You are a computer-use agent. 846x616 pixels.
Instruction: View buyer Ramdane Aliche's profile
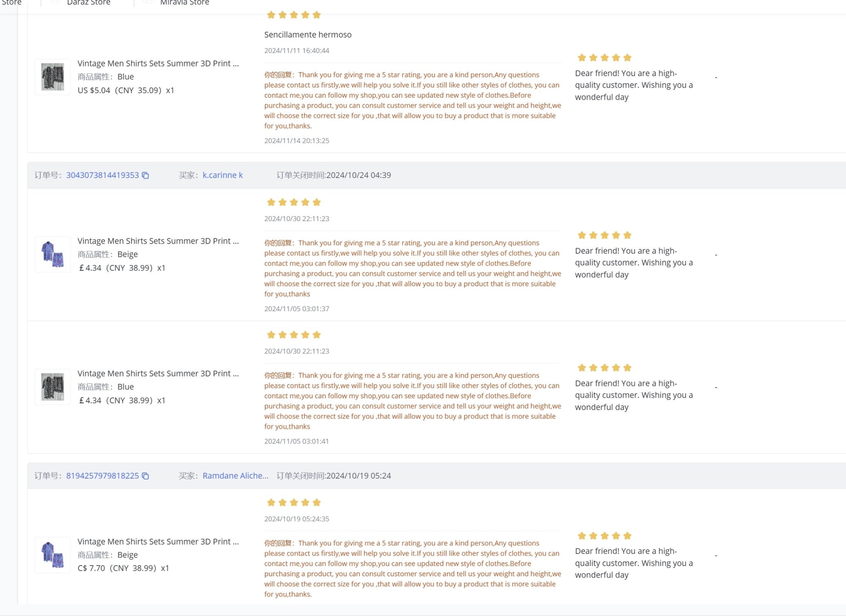pos(235,476)
